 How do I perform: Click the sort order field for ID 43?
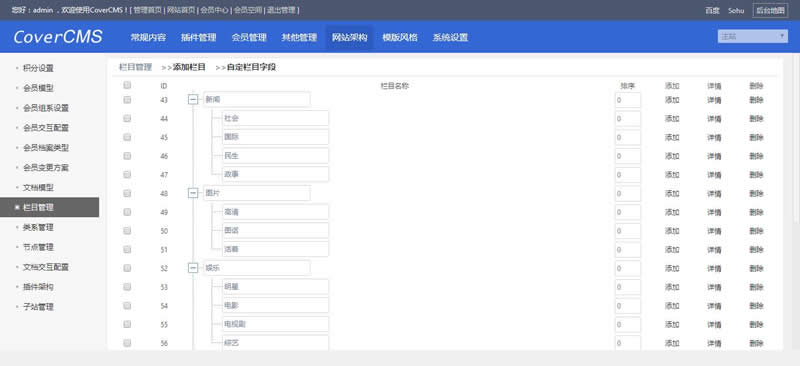coord(628,100)
